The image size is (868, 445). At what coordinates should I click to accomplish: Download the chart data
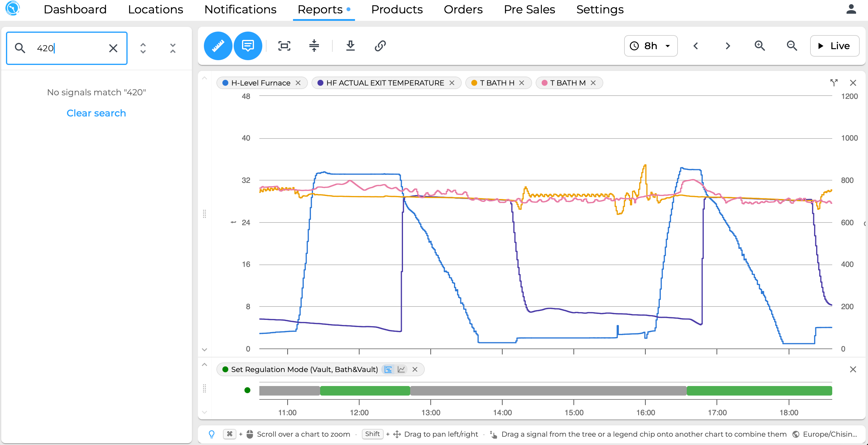click(351, 46)
